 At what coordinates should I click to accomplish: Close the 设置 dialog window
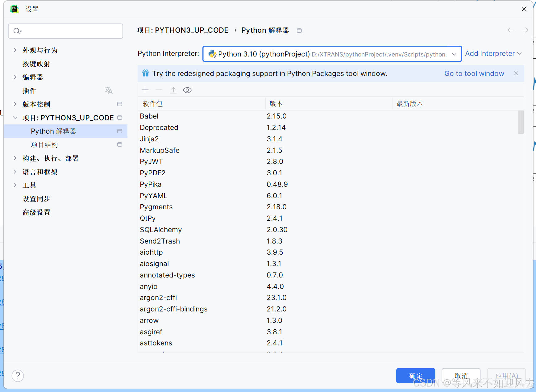tap(524, 9)
